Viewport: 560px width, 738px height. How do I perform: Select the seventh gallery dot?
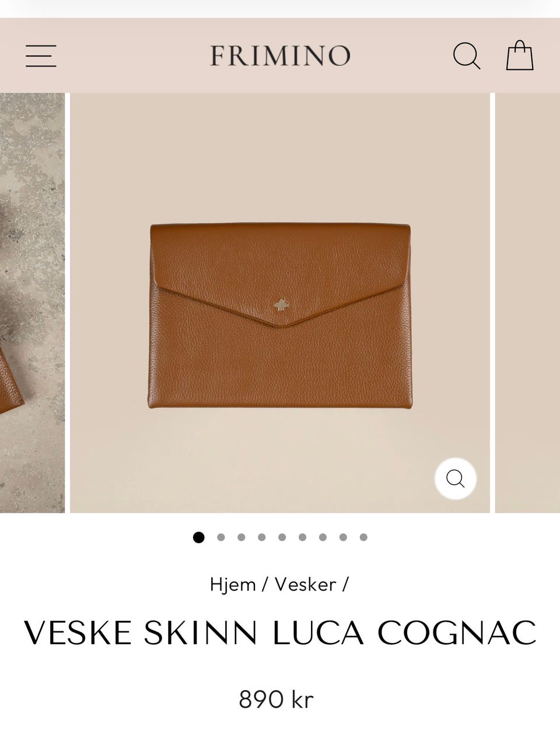click(323, 537)
